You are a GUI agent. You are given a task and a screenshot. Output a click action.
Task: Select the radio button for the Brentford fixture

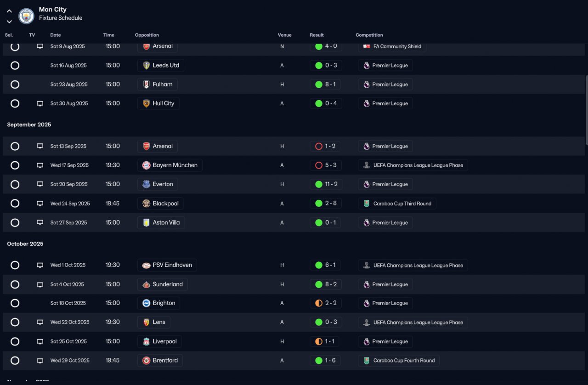[15, 361]
